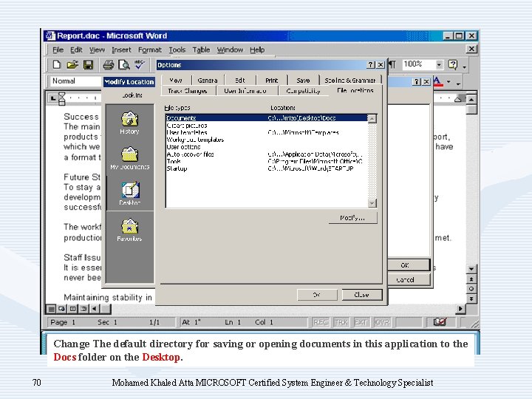This screenshot has height=399, width=532.
Task: Open the History folder in the places bar
Action: pyautogui.click(x=129, y=123)
